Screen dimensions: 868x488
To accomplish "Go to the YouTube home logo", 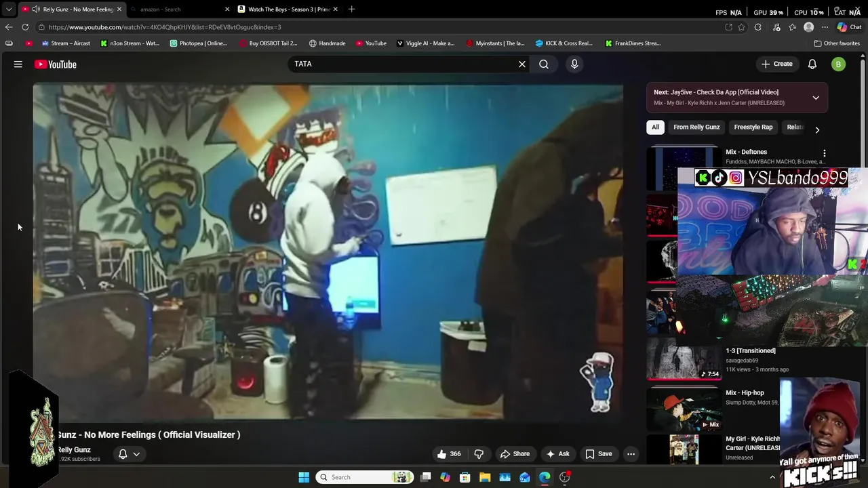I will click(56, 64).
